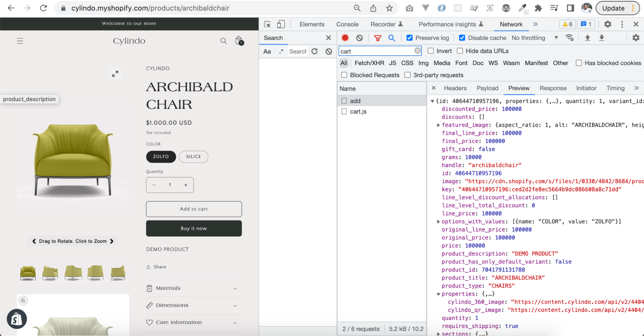Toggle Preserve log checkbox

pyautogui.click(x=409, y=38)
